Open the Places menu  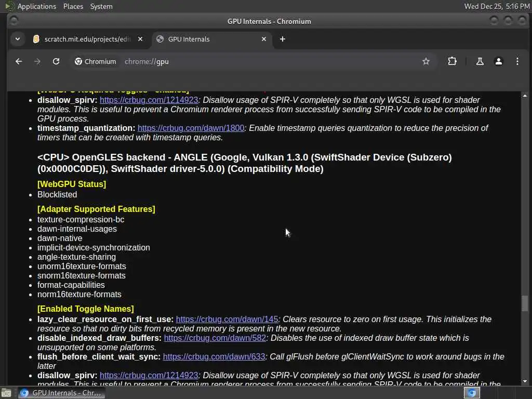(x=73, y=6)
